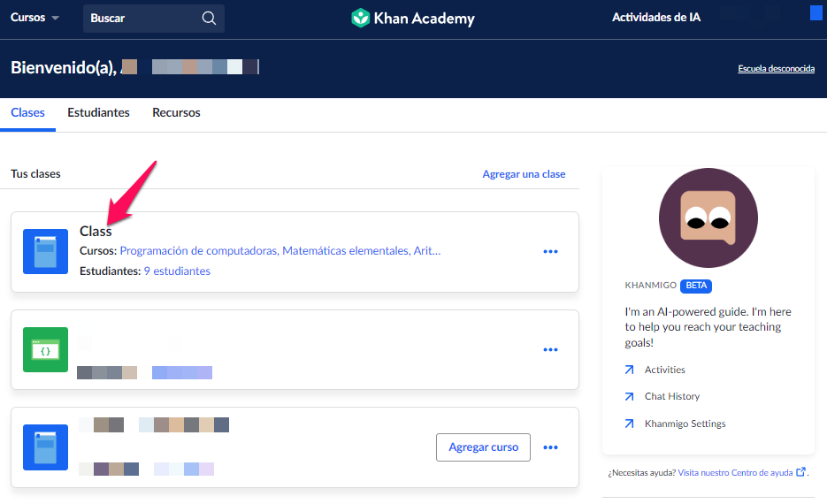Click the BETA badge
827x504 pixels.
coord(696,286)
